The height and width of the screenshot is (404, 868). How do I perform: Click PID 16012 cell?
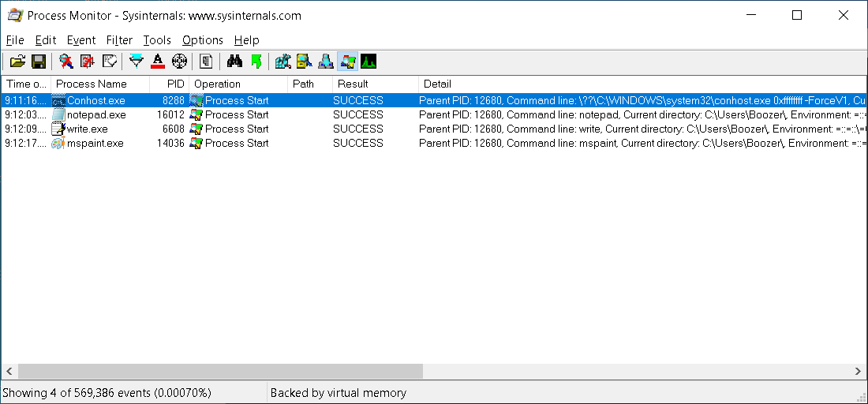tap(170, 114)
